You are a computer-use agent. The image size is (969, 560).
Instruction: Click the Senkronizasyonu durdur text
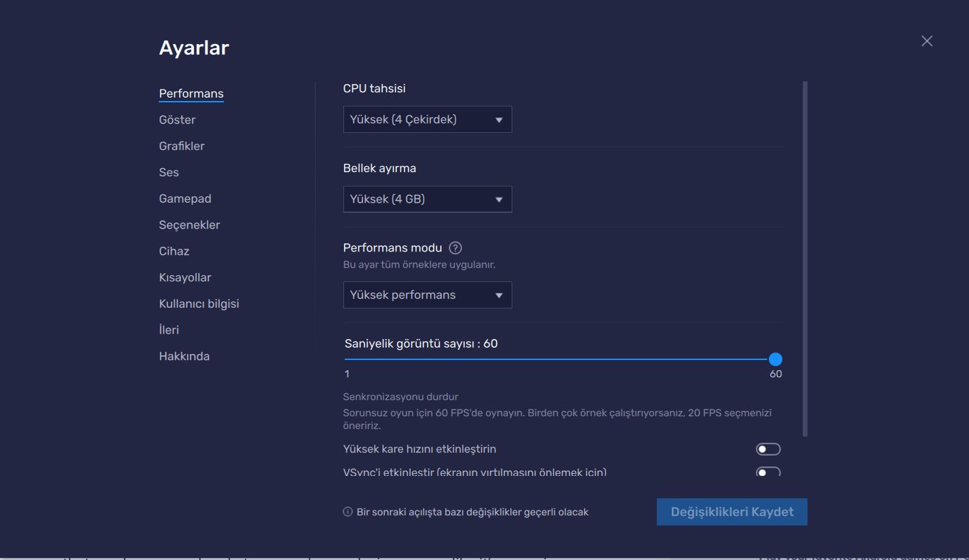click(x=401, y=397)
